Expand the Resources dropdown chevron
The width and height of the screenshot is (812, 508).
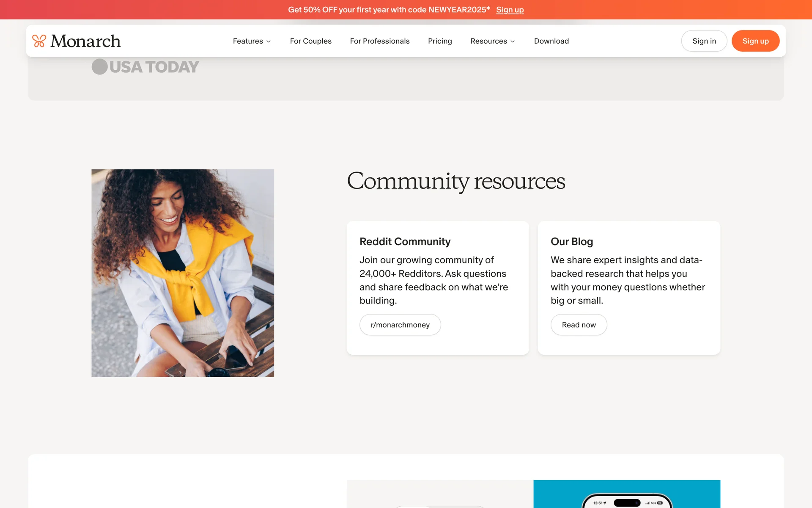[x=513, y=41]
